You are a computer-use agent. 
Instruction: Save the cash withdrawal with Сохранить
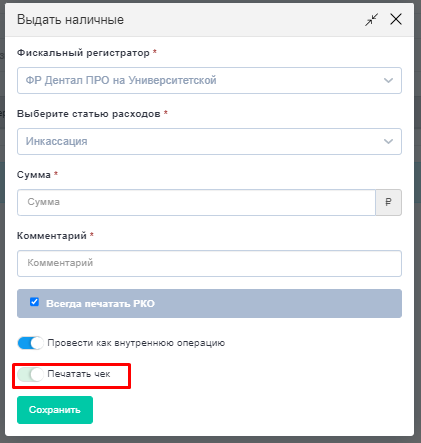pos(55,410)
